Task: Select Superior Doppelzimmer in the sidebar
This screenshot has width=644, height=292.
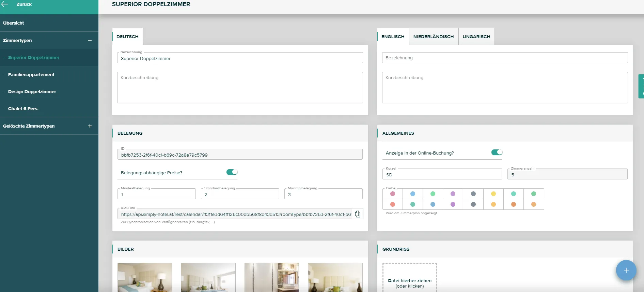Action: tap(49, 57)
